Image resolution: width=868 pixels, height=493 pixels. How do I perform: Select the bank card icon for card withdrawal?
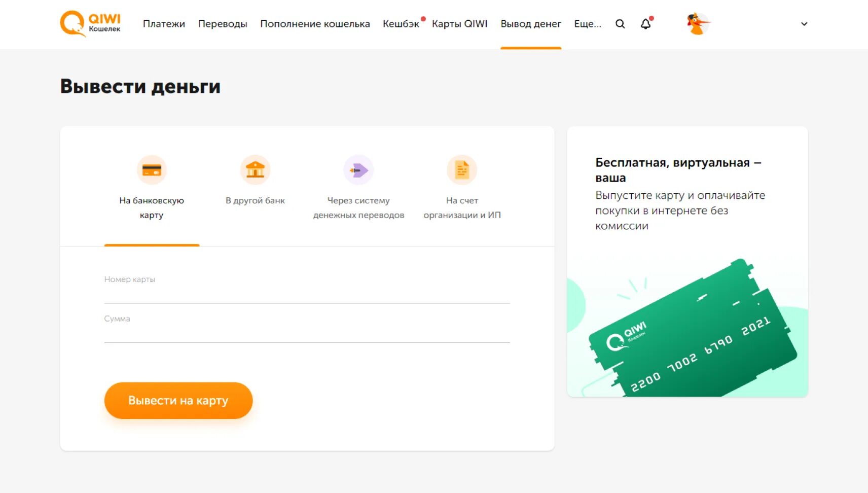coord(151,170)
